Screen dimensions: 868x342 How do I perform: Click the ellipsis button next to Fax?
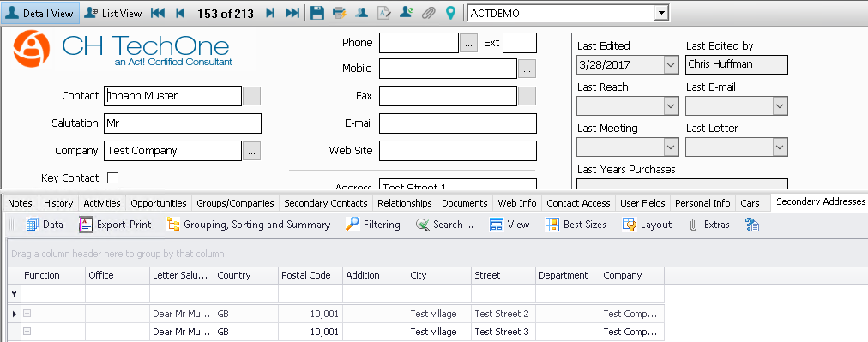click(527, 96)
